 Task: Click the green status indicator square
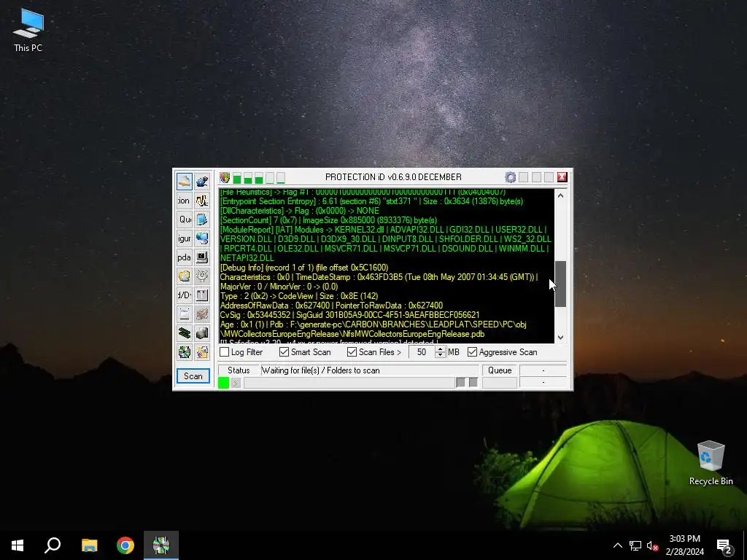click(x=223, y=382)
